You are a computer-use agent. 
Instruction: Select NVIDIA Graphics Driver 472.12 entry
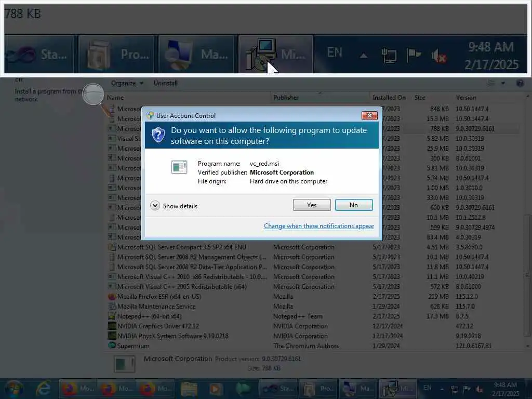pyautogui.click(x=312, y=326)
